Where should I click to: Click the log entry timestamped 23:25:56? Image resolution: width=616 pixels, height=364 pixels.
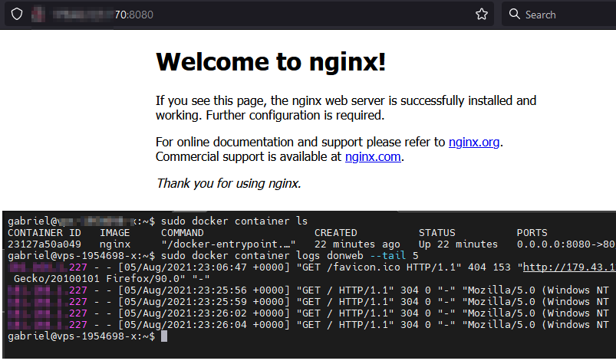[x=308, y=290]
